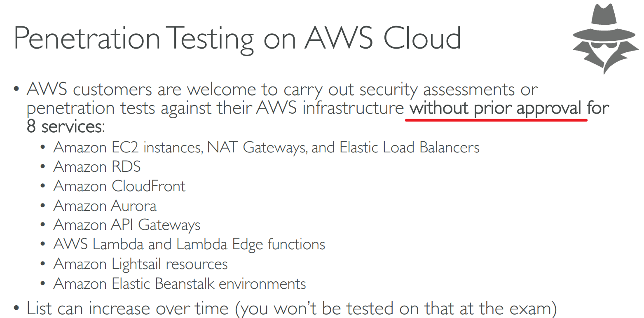644x318 pixels.
Task: Click on "Amazon CloudFront" in the list
Action: pyautogui.click(x=119, y=186)
